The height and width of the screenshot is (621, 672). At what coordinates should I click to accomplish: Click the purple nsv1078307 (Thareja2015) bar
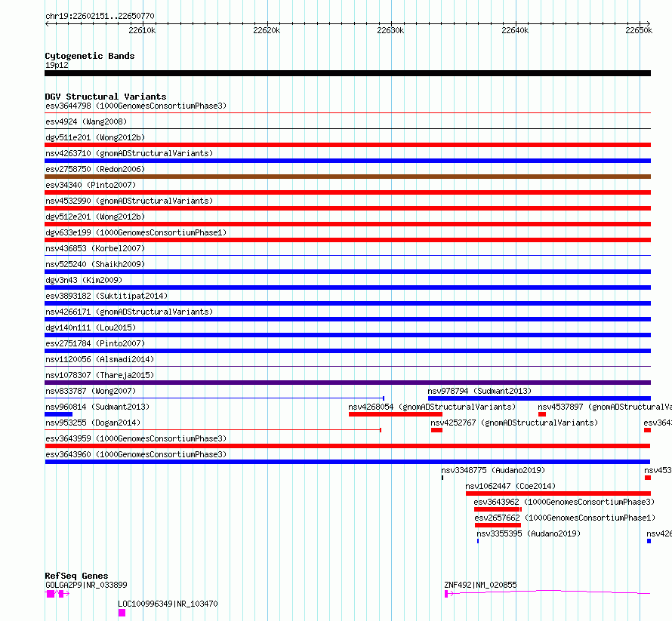[347, 383]
